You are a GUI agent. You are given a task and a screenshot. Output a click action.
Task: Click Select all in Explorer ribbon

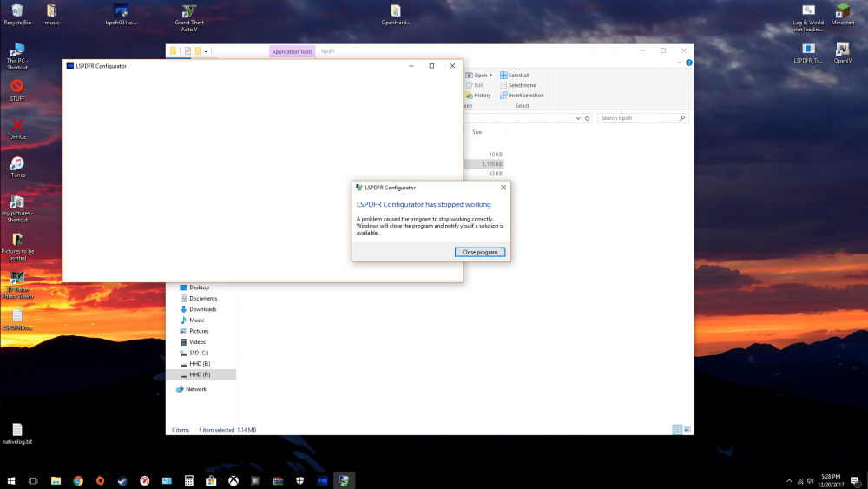[x=515, y=76]
